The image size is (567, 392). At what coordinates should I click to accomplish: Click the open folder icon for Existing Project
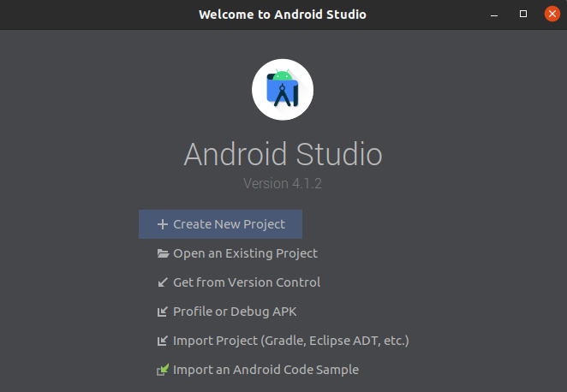[163, 253]
